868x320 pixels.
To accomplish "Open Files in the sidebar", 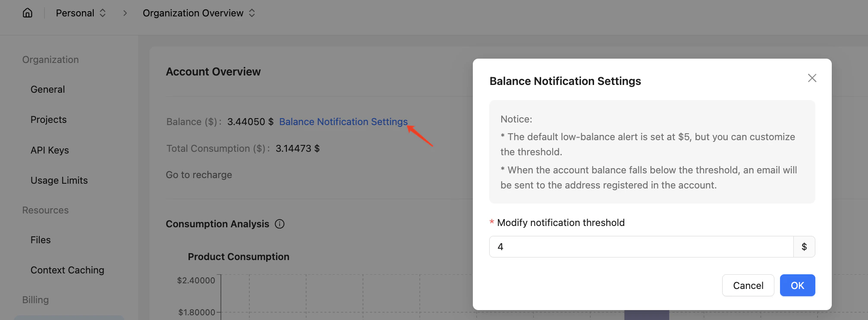I will (41, 240).
